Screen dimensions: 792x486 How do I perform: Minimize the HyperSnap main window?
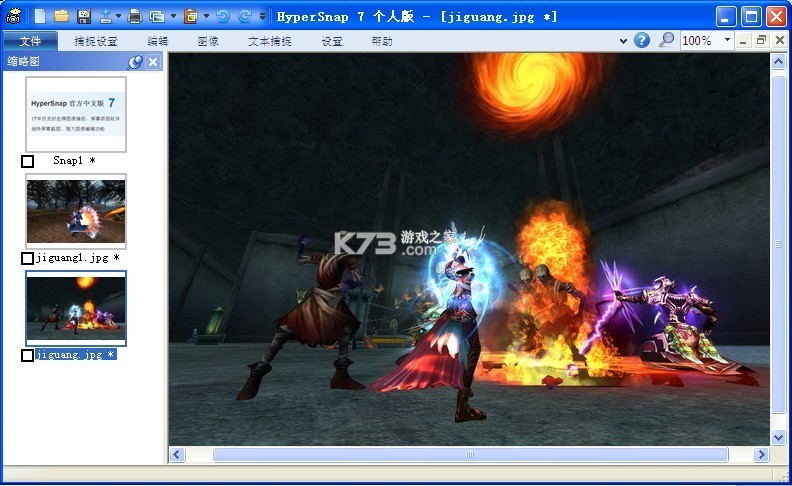point(725,17)
